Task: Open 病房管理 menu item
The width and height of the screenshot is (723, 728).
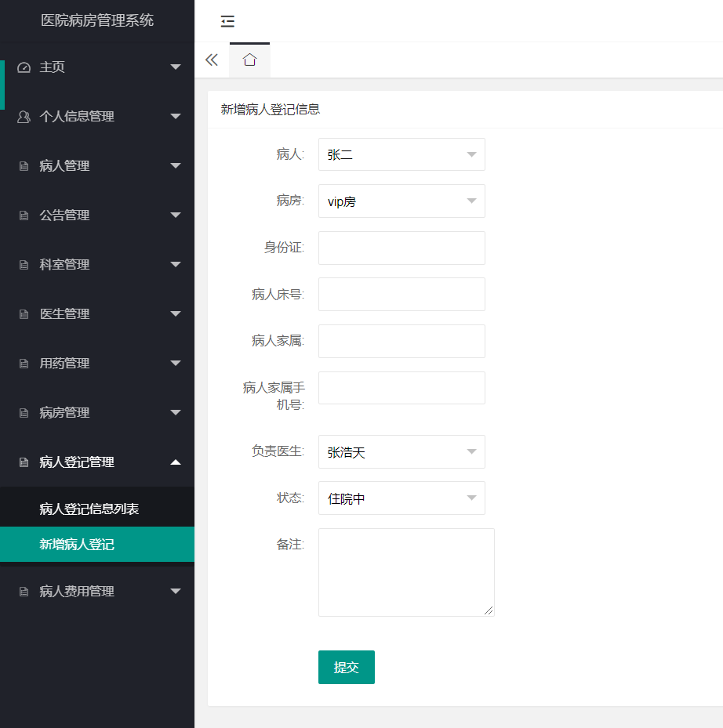Action: [x=97, y=413]
